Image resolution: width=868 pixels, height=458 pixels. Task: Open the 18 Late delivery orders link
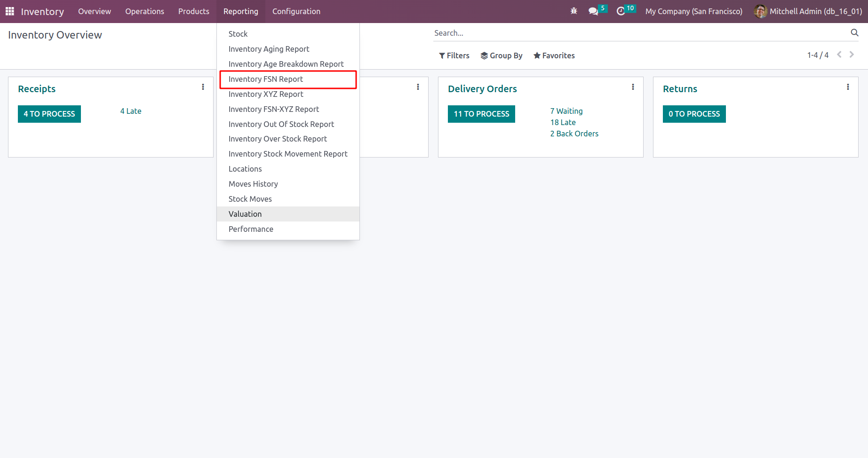pyautogui.click(x=563, y=122)
